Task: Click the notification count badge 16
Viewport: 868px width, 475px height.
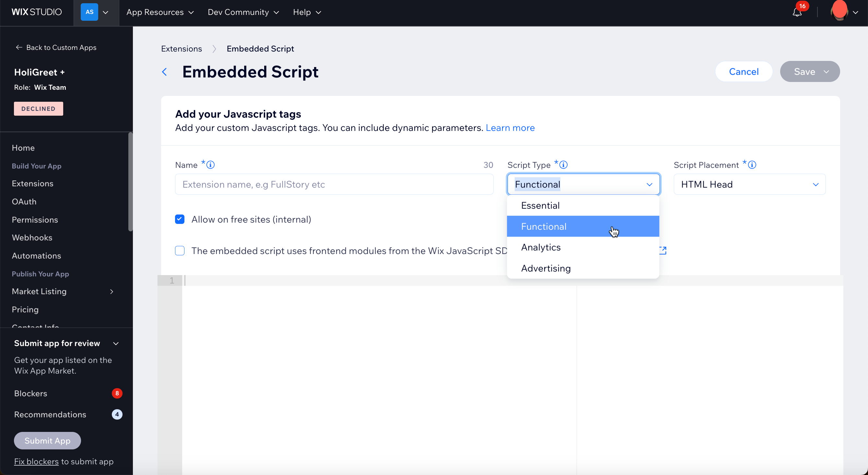Action: pos(802,6)
